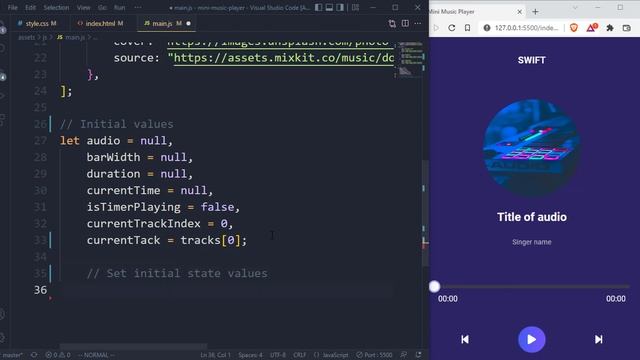Open Brave Shields lion icon
Image resolution: width=640 pixels, height=360 pixels.
point(574,28)
